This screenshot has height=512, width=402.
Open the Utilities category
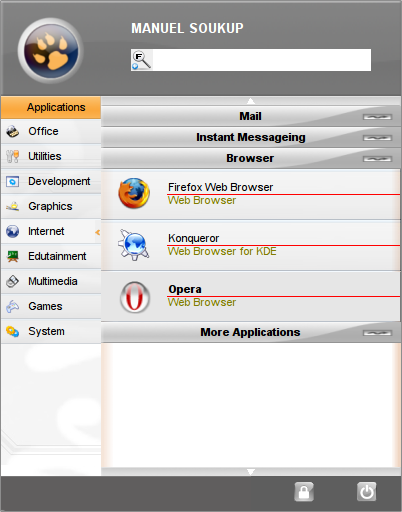pyautogui.click(x=51, y=156)
